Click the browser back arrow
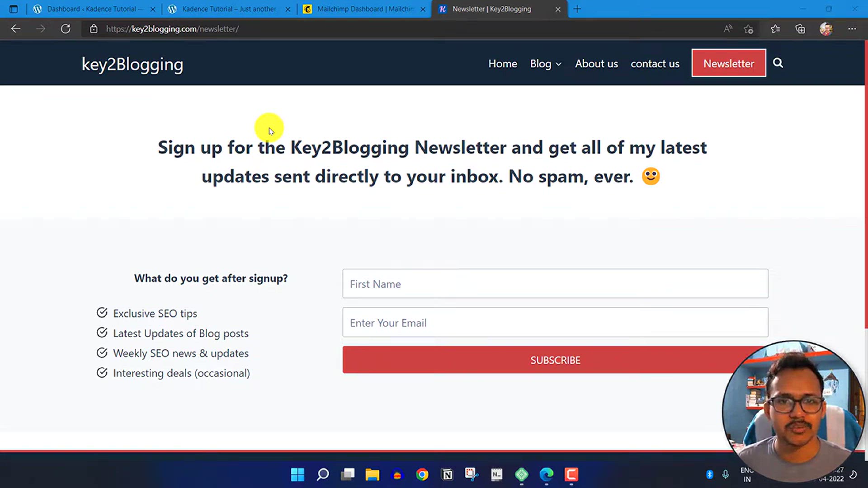 (16, 29)
